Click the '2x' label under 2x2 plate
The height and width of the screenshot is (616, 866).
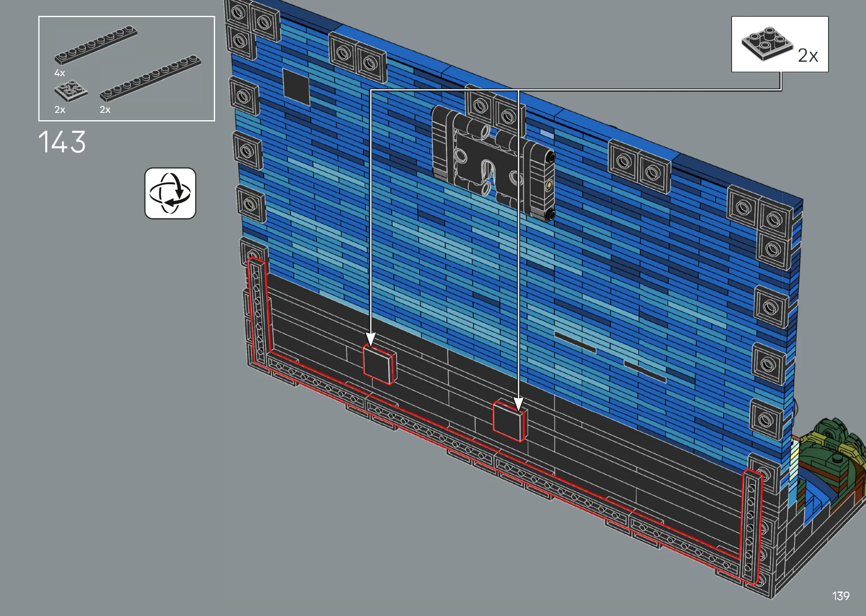pyautogui.click(x=60, y=110)
